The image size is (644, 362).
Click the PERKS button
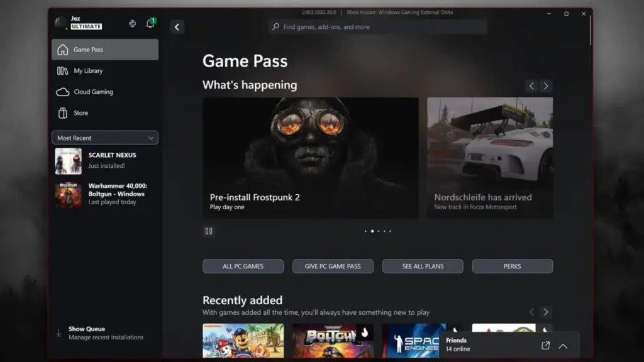[x=512, y=266]
